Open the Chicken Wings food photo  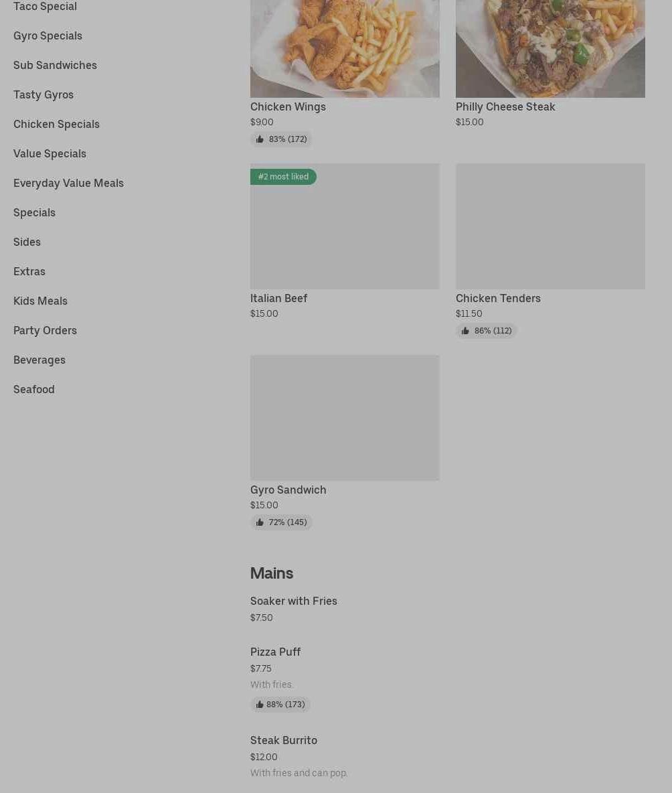(345, 47)
